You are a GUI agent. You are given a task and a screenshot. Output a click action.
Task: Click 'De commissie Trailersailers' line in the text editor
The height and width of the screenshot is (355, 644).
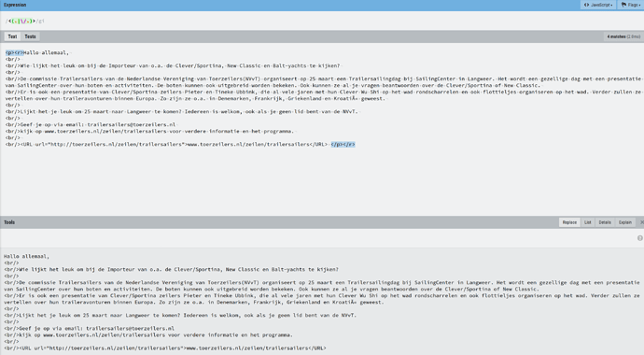click(x=323, y=82)
